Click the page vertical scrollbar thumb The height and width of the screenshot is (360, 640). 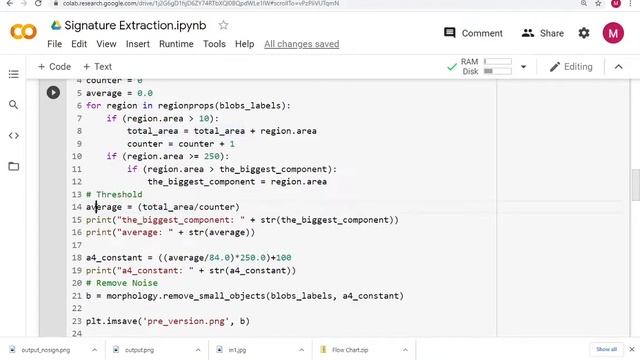[x=636, y=185]
